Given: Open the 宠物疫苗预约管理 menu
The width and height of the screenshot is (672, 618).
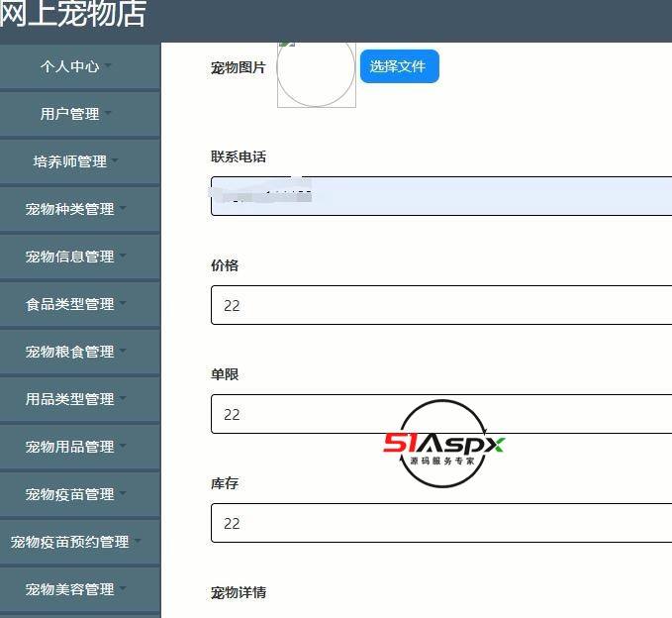Looking at the screenshot, I should coord(80,543).
